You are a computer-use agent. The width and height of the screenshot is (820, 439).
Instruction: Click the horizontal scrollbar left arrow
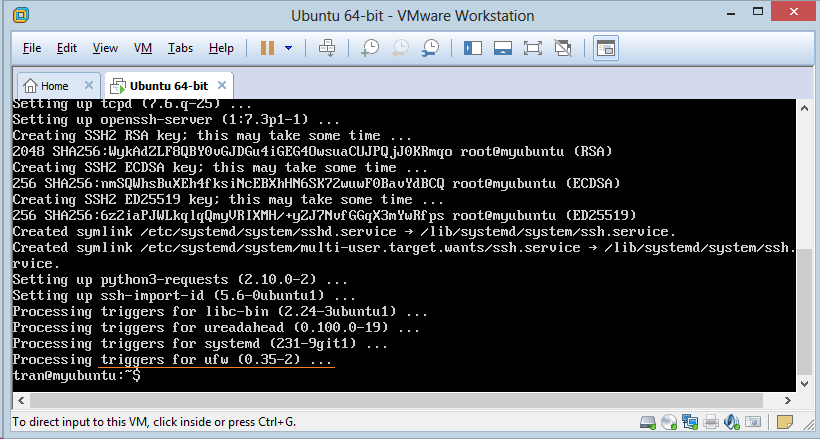[x=21, y=401]
